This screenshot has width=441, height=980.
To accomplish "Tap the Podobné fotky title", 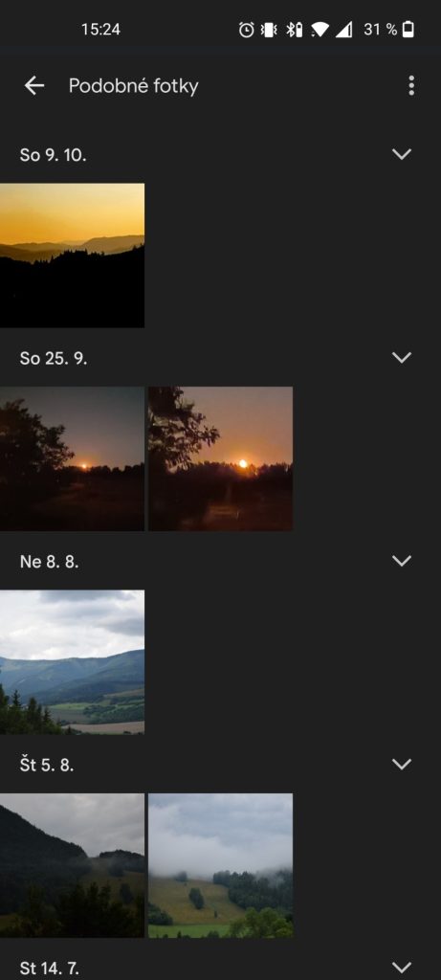I will click(134, 85).
